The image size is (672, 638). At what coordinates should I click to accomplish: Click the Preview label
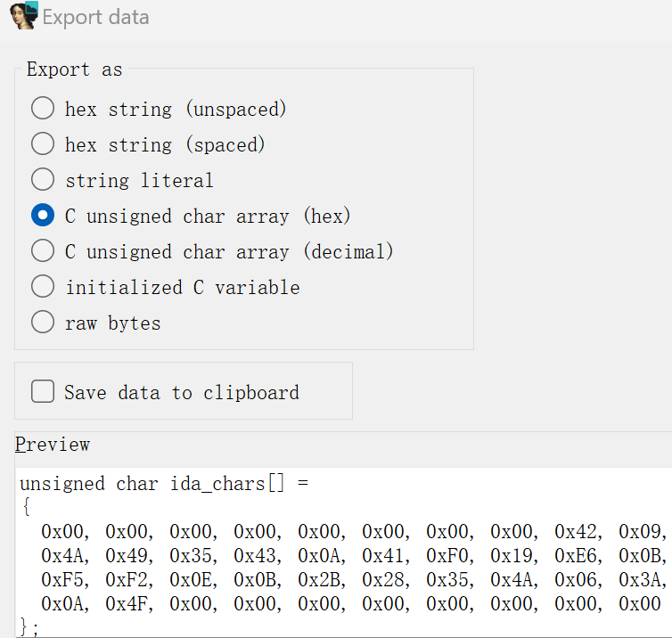[53, 445]
